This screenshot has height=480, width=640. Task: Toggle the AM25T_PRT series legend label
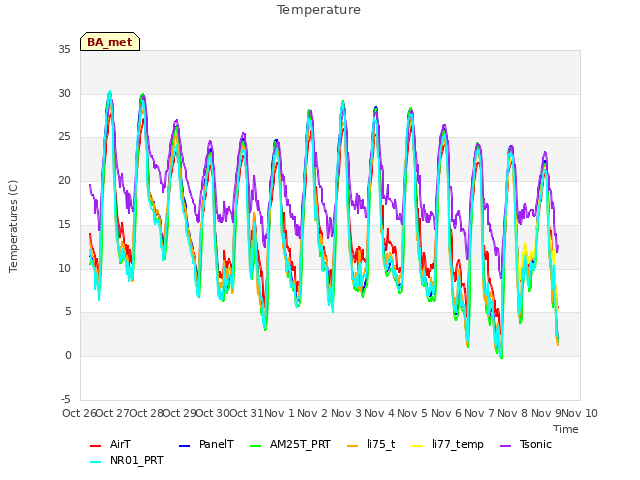300,444
